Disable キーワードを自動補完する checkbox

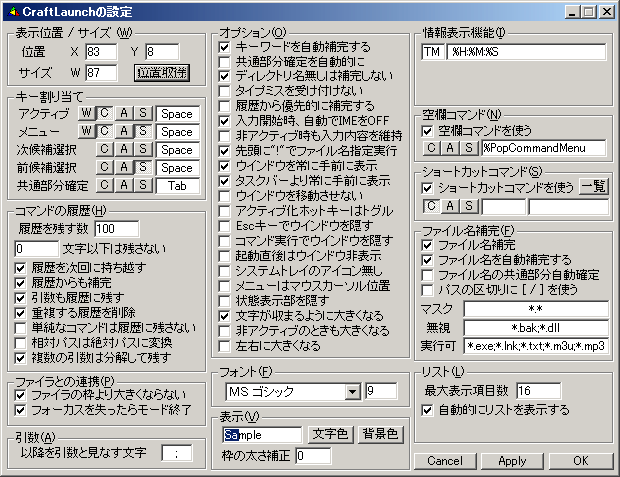click(224, 47)
